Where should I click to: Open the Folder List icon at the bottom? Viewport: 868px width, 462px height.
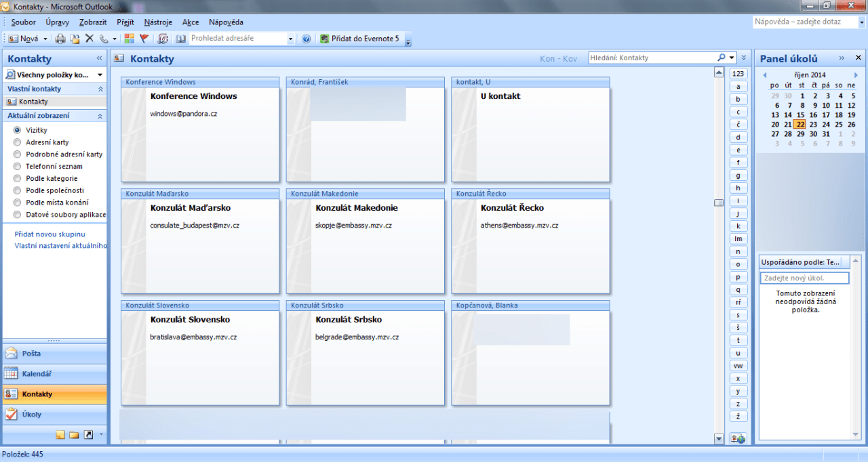click(x=74, y=435)
